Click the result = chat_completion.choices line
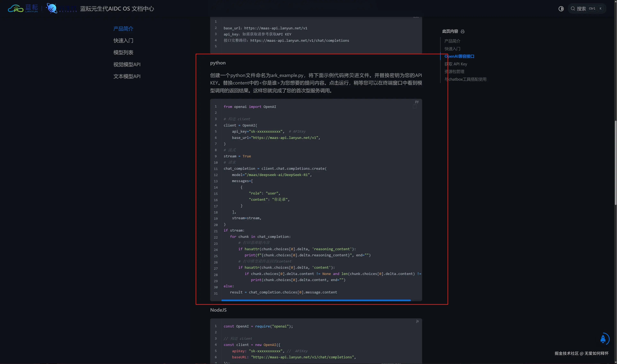Image resolution: width=617 pixels, height=364 pixels. [283, 292]
